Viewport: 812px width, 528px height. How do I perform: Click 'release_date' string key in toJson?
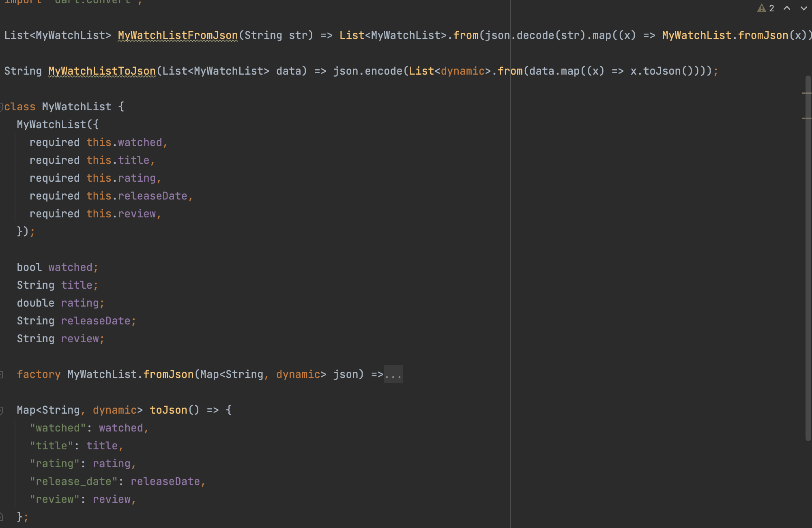pyautogui.click(x=73, y=481)
